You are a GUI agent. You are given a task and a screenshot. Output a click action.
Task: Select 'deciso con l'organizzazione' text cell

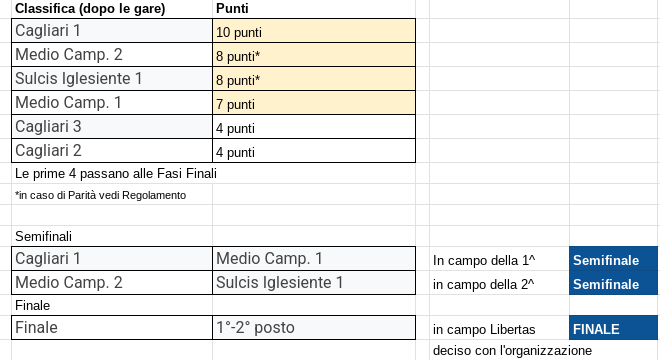(x=512, y=350)
